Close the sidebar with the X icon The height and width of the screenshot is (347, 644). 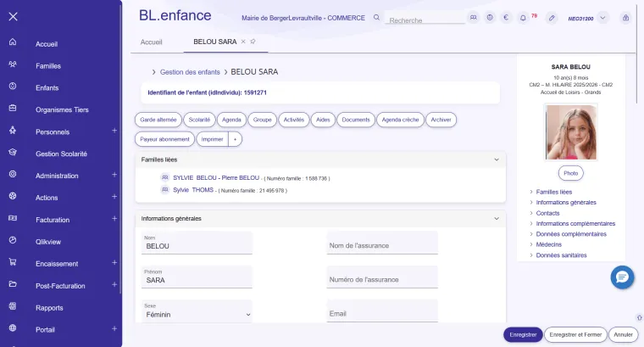pyautogui.click(x=14, y=16)
